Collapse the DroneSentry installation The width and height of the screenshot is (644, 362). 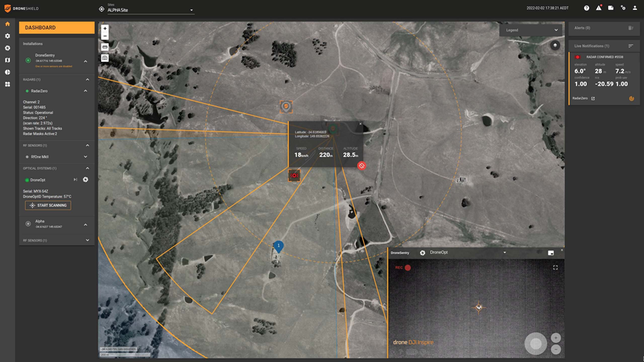point(86,61)
